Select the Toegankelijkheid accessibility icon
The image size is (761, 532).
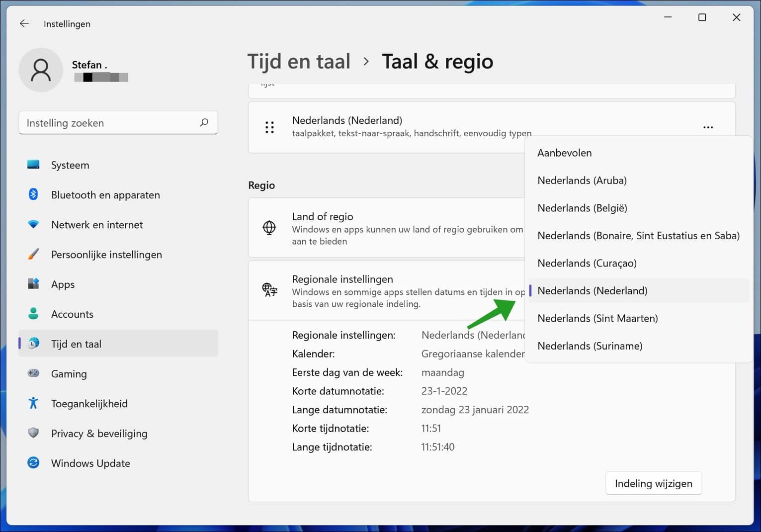tap(33, 403)
